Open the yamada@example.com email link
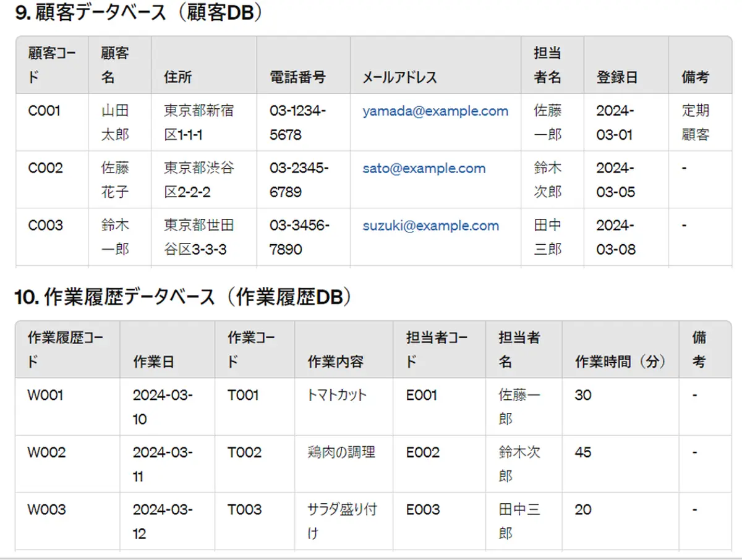Viewport: 742px width, 560px height. click(435, 111)
